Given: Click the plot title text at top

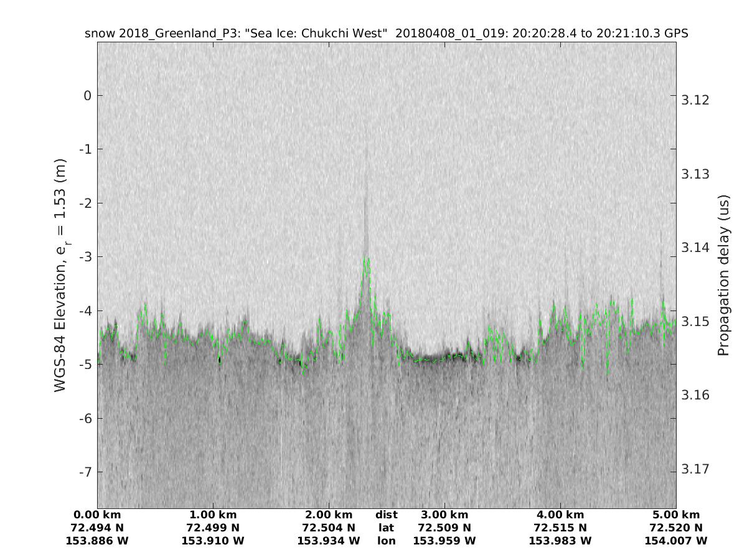Looking at the screenshot, I should [x=386, y=34].
